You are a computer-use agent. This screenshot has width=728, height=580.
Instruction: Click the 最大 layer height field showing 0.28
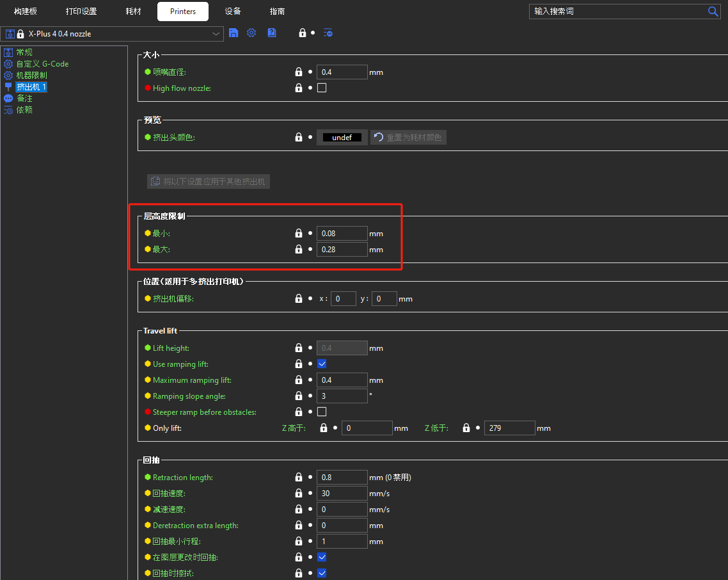tap(342, 249)
